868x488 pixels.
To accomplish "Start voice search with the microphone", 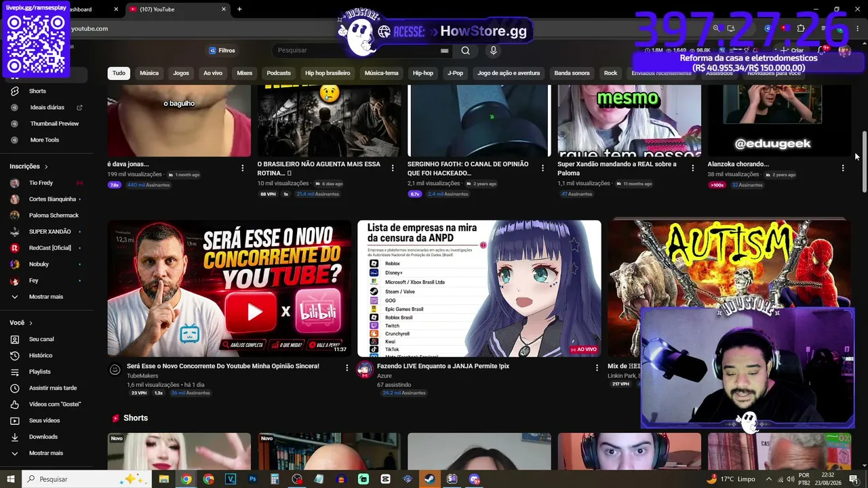I will pos(494,50).
